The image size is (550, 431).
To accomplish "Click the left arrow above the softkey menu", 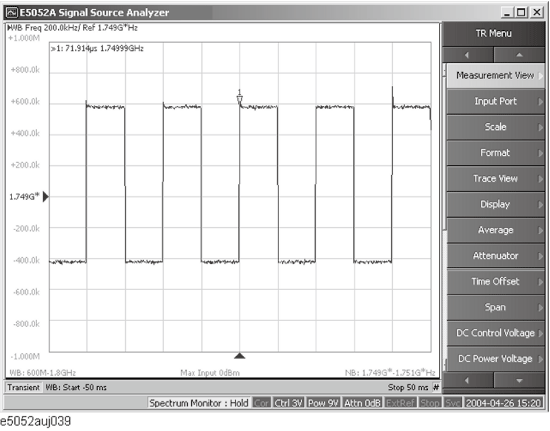I will click(468, 55).
